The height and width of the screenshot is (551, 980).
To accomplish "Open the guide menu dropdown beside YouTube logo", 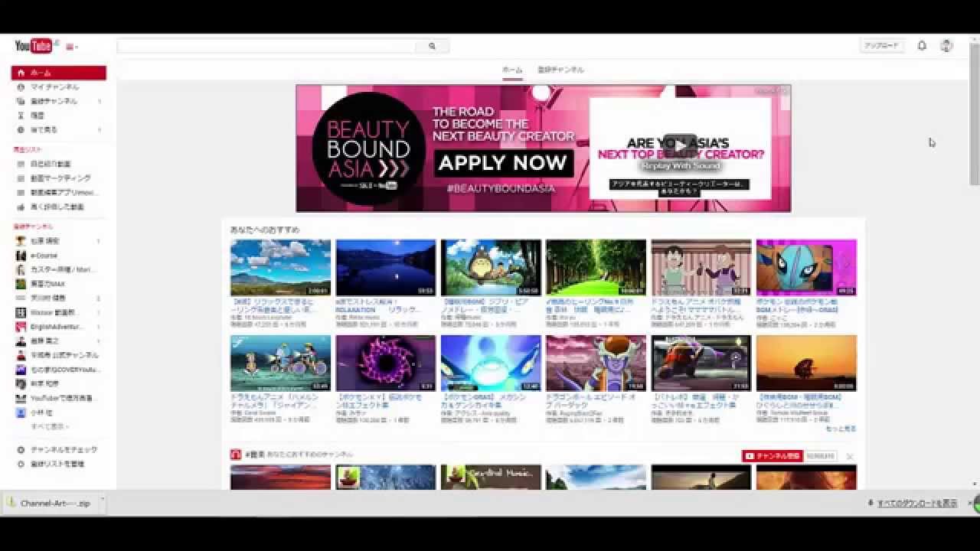I will (73, 47).
